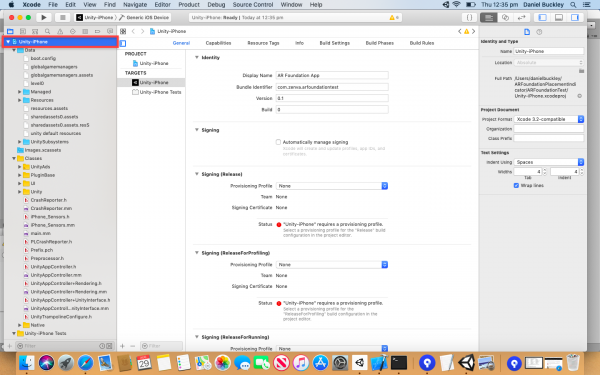
Task: Open Terminal from the Dock
Action: click(398, 362)
